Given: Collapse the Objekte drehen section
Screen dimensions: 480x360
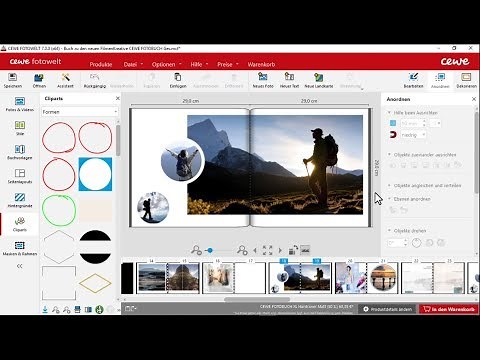Looking at the screenshot, I should 389,231.
